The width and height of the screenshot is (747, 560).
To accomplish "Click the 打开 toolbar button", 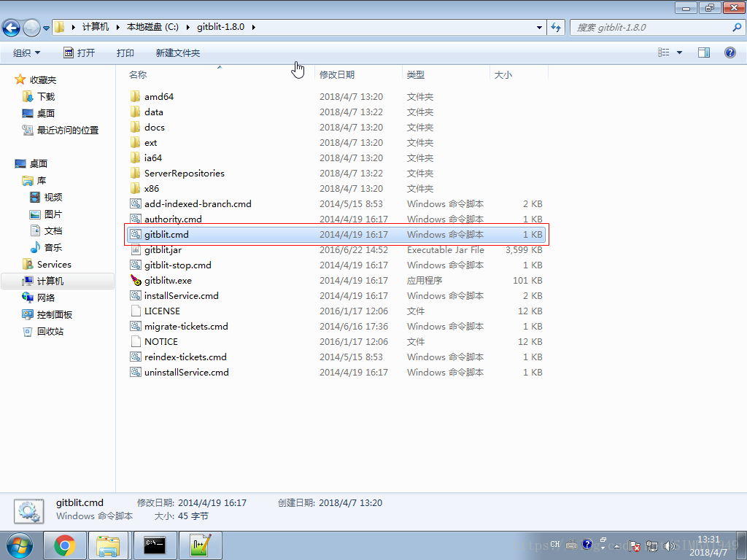I will [x=79, y=52].
